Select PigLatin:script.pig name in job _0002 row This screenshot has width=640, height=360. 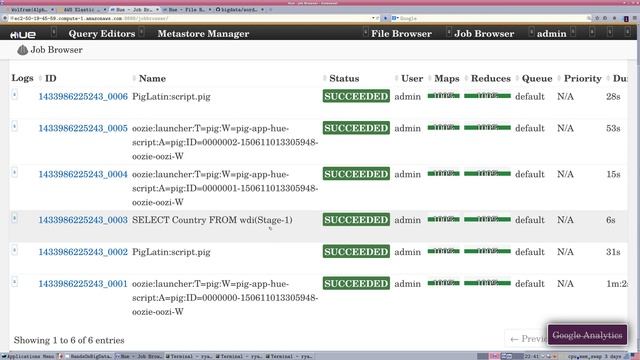tap(171, 252)
